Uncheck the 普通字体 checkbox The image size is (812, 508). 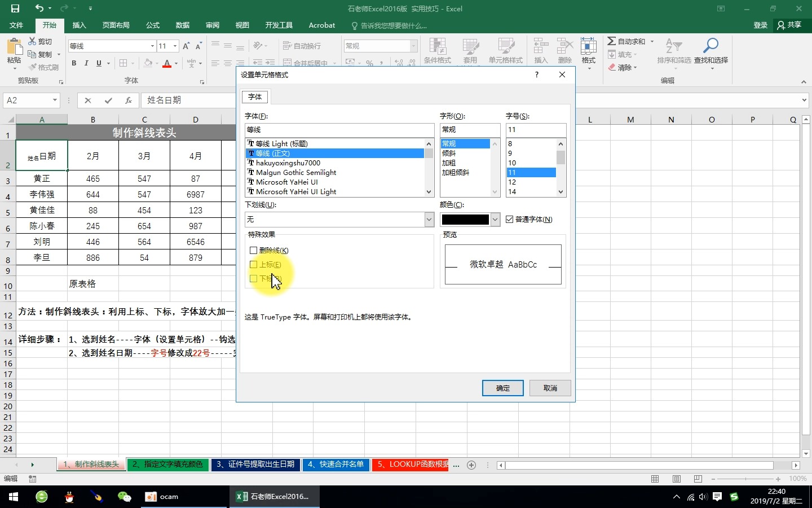(x=509, y=220)
